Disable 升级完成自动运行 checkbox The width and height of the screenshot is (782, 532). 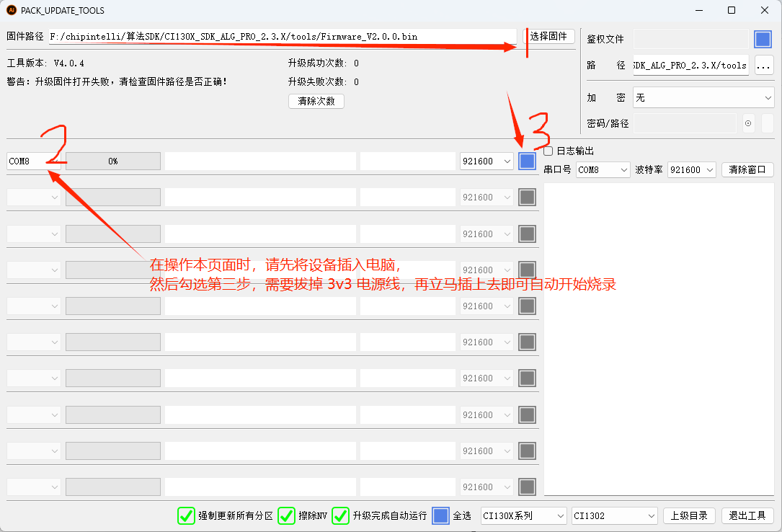339,516
